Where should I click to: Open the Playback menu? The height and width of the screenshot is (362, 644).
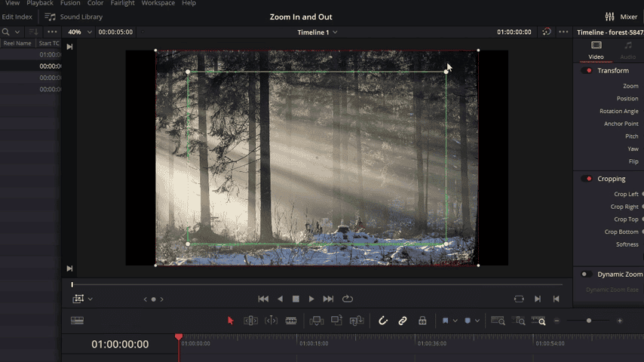(40, 3)
